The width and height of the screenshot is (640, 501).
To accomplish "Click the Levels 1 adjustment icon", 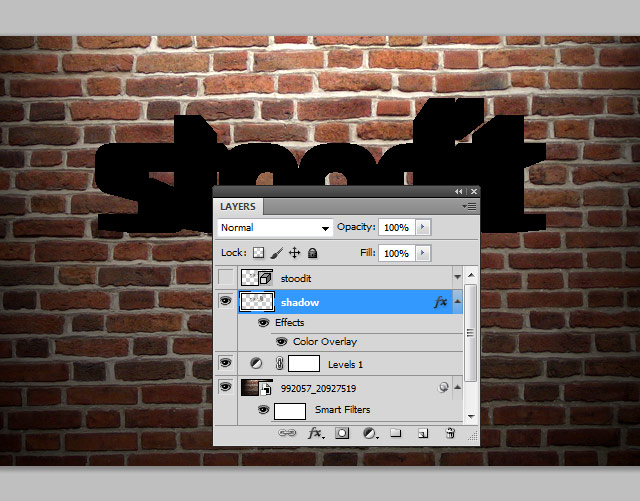I will pos(256,363).
